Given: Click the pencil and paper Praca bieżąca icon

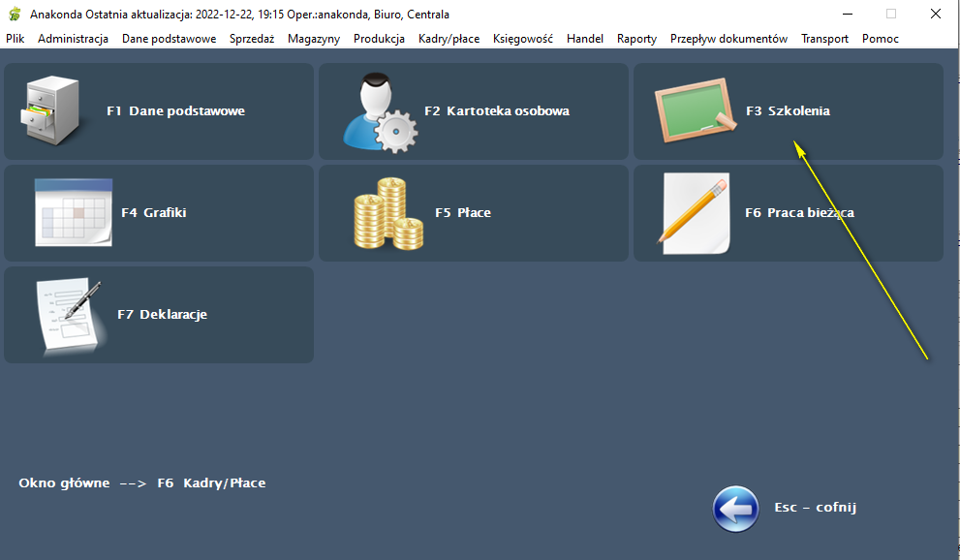Looking at the screenshot, I should (695, 213).
